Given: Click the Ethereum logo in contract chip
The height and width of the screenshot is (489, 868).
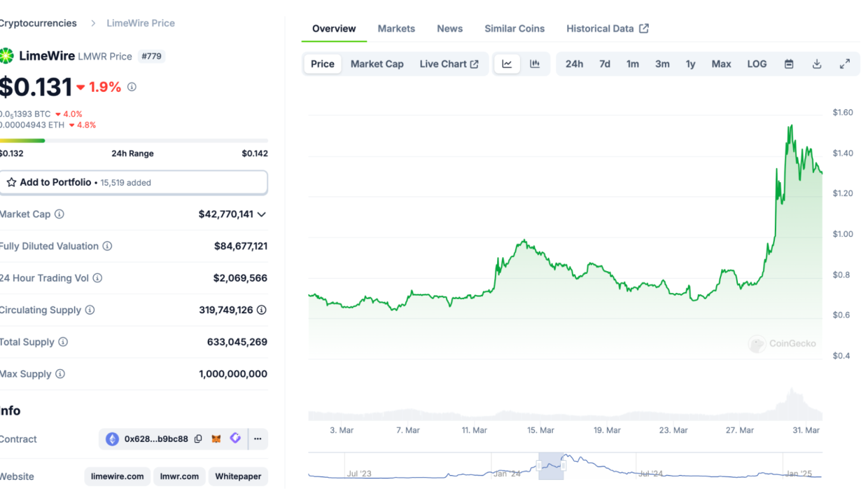Looking at the screenshot, I should [x=113, y=439].
